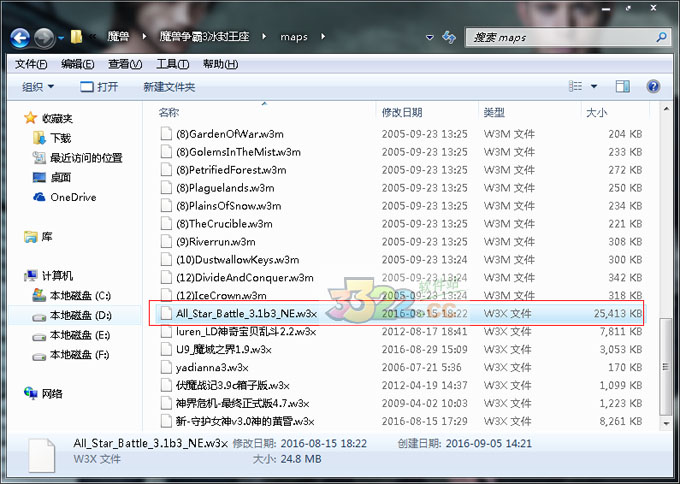680x484 pixels.
Task: Toggle the preview pane icon
Action: click(623, 87)
